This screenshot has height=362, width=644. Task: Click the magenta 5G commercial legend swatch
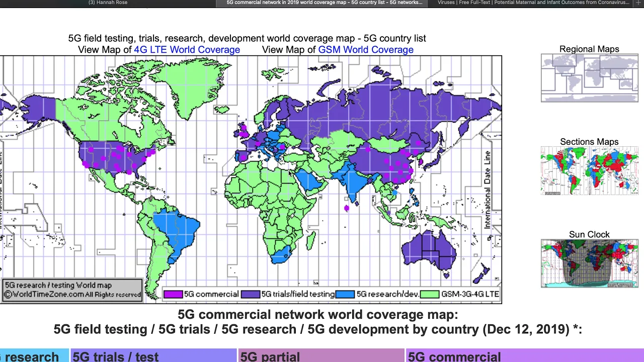173,295
